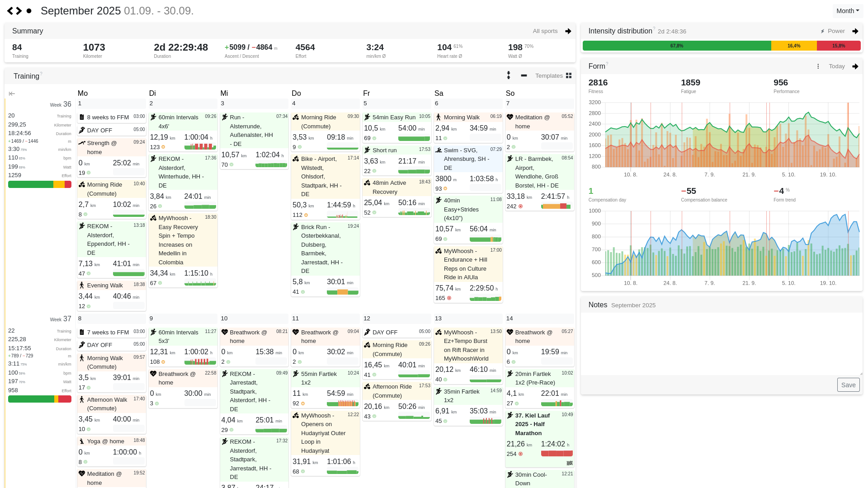868x488 pixels.
Task: Select Week 36 label
Action: [x=61, y=104]
